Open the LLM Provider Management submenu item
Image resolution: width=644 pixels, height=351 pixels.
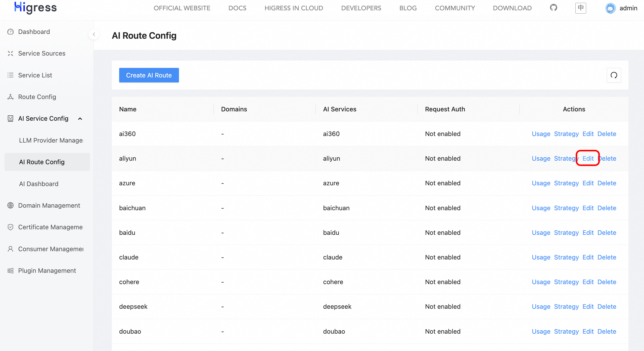coord(51,140)
